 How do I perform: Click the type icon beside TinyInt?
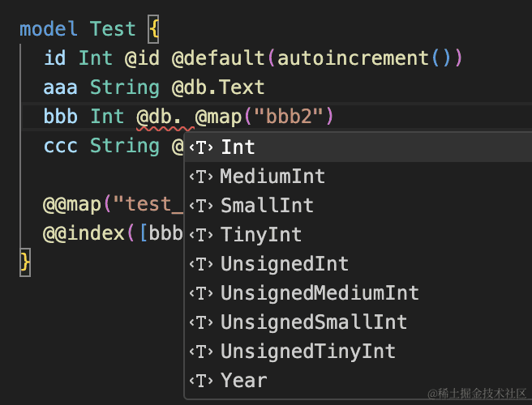click(x=201, y=235)
